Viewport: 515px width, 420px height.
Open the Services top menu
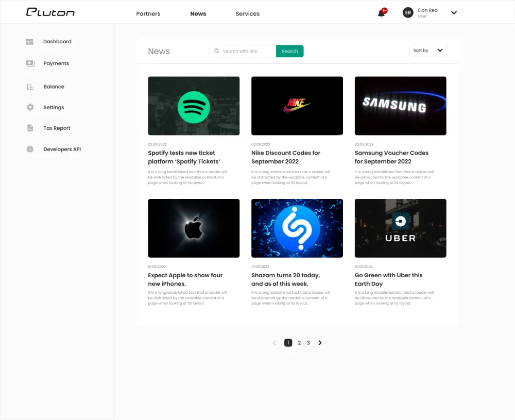(x=248, y=14)
